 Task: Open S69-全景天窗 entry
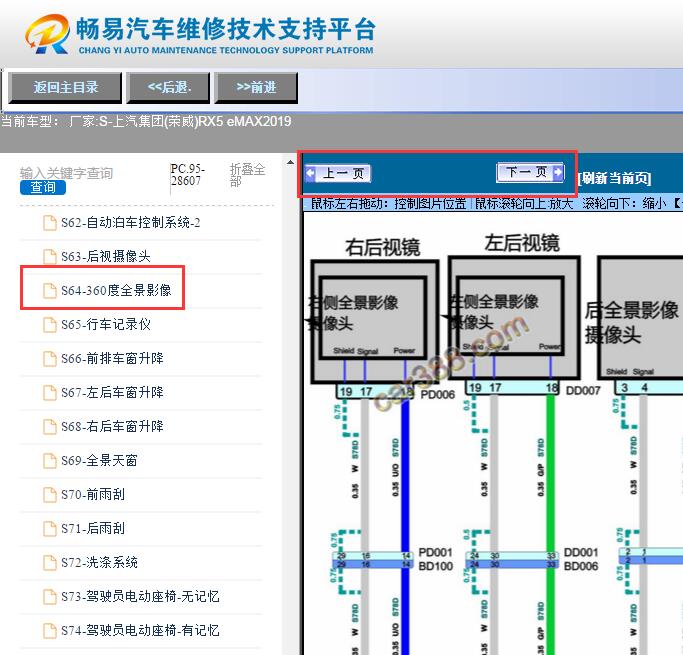[99, 460]
